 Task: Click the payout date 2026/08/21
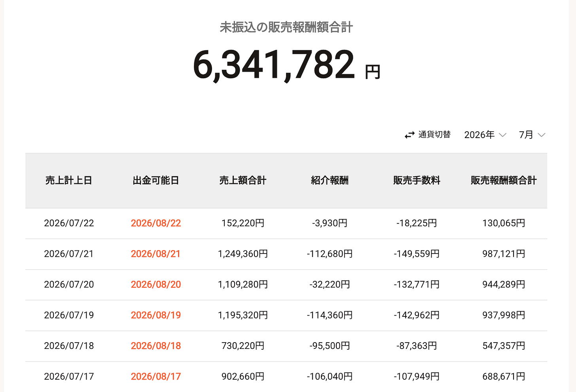pos(156,254)
